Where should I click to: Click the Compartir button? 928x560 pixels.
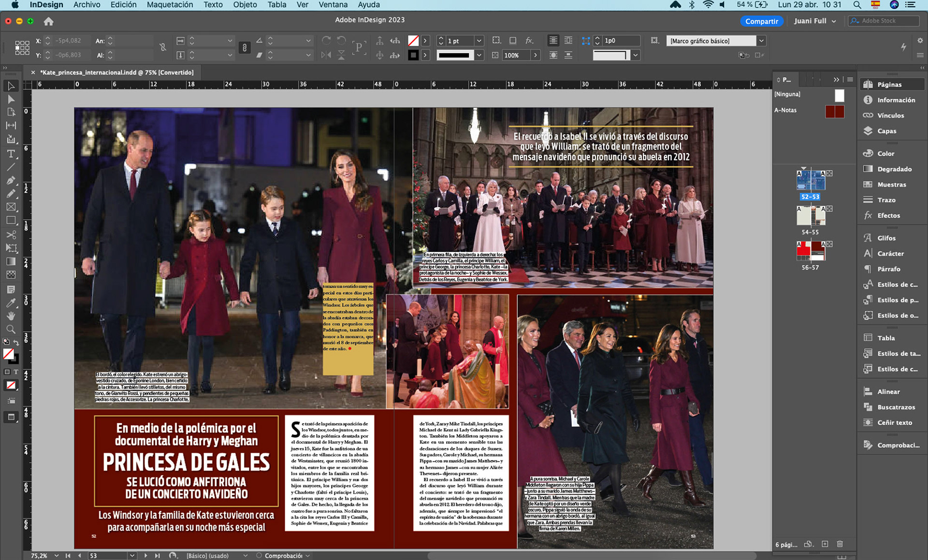(761, 21)
